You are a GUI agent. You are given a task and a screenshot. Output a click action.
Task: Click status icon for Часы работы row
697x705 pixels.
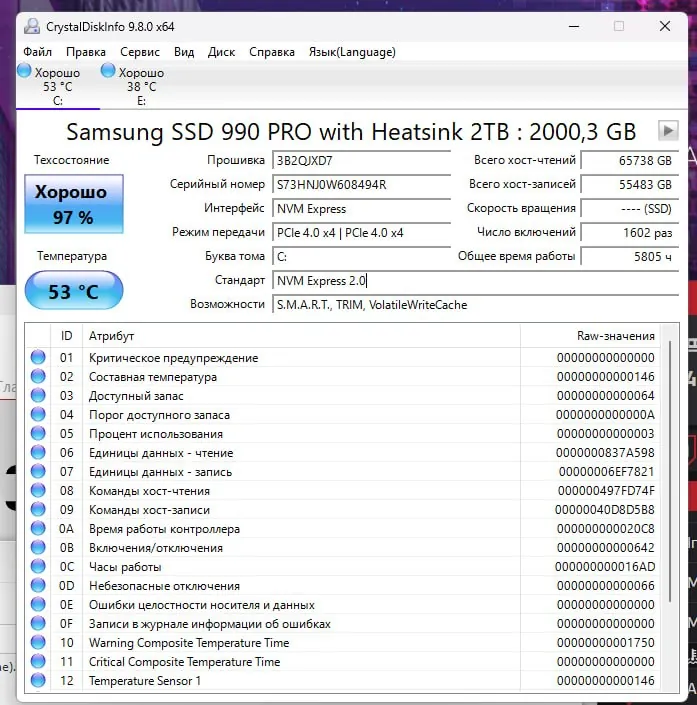(x=38, y=567)
